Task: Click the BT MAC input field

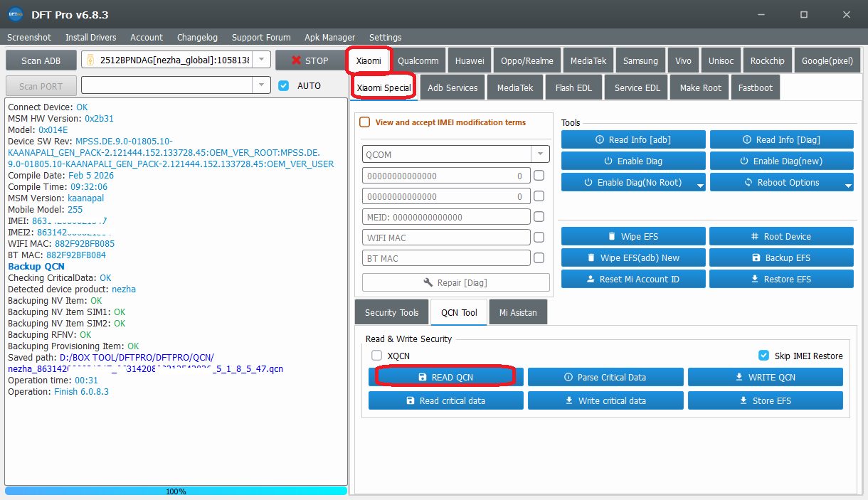Action: (446, 258)
